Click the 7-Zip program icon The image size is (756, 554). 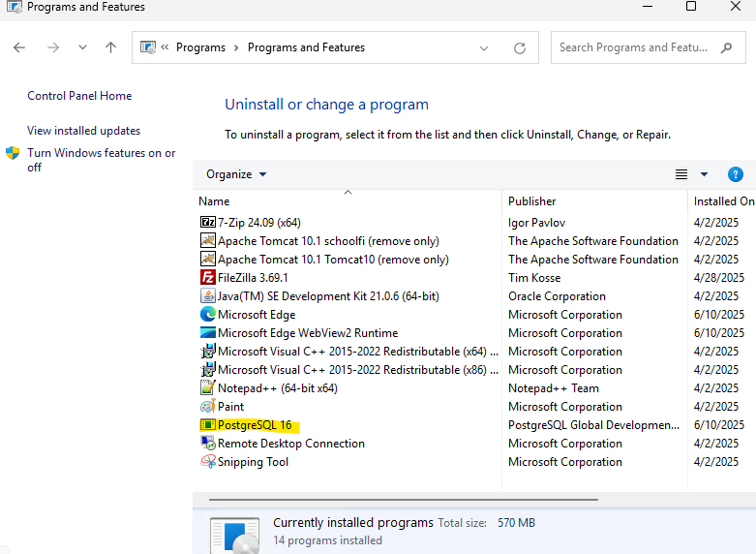point(208,222)
